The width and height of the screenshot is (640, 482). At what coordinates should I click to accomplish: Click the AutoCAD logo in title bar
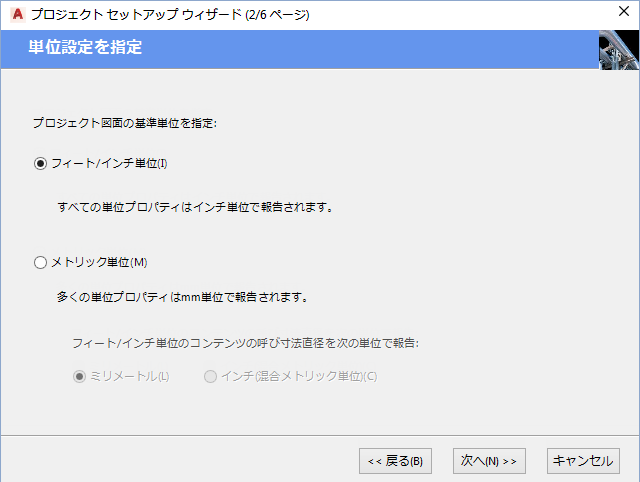15,14
